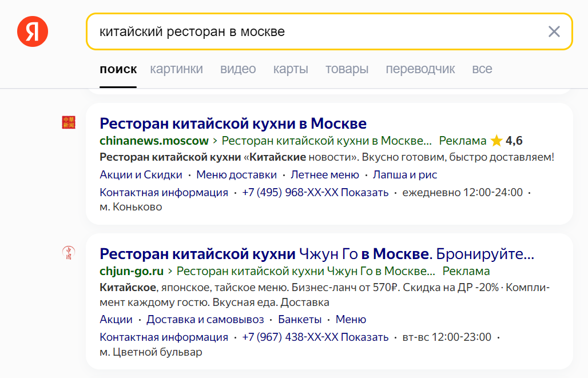588x378 pixels.
Task: Expand the все services menu
Action: tap(482, 69)
